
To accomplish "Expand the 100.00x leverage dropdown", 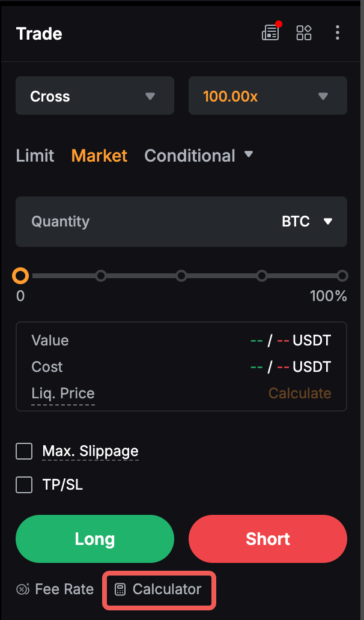I will pyautogui.click(x=267, y=96).
